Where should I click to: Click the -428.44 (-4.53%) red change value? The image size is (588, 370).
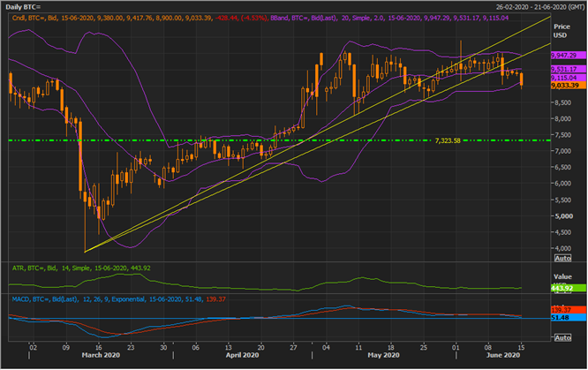pyautogui.click(x=242, y=18)
